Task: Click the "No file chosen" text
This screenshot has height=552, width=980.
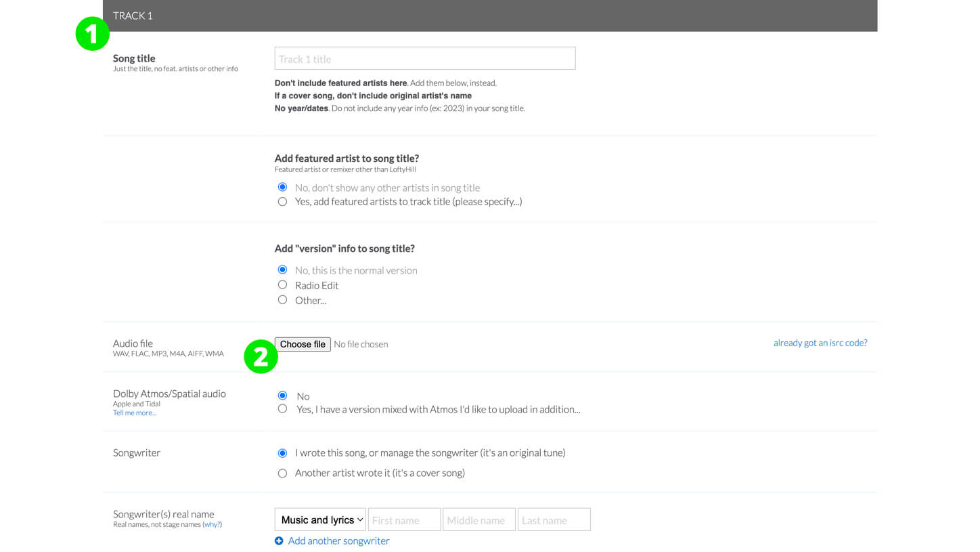Action: pos(361,344)
